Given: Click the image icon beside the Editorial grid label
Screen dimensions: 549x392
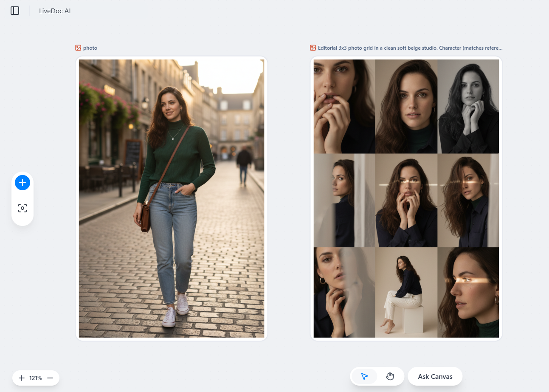Looking at the screenshot, I should point(313,48).
